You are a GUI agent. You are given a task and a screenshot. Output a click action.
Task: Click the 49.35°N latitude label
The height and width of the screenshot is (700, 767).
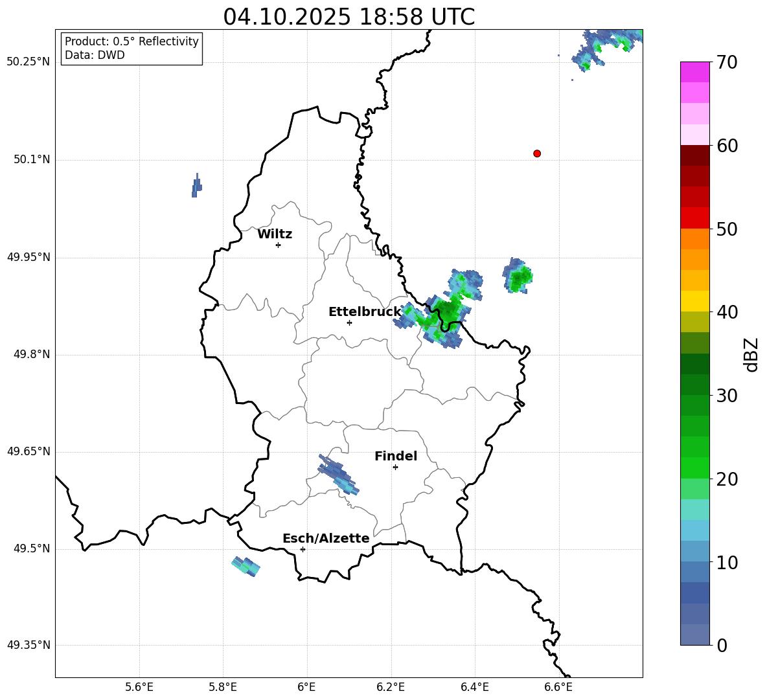[x=29, y=645]
